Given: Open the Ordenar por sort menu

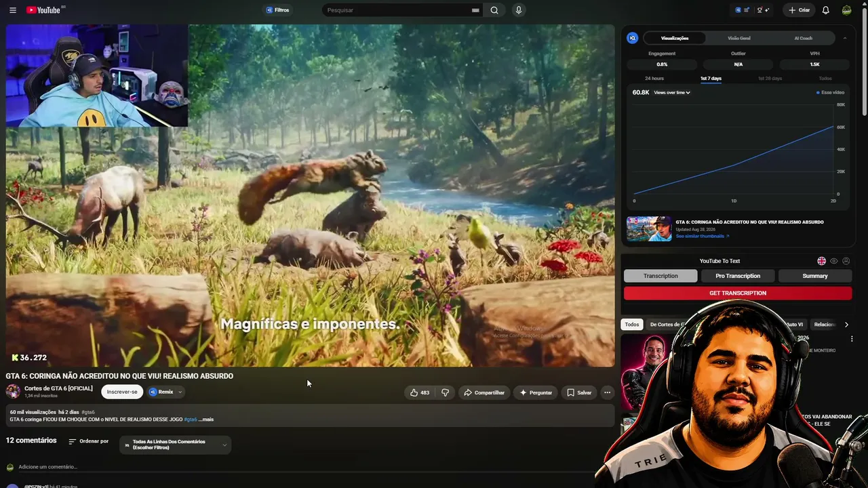Looking at the screenshot, I should click(x=88, y=441).
